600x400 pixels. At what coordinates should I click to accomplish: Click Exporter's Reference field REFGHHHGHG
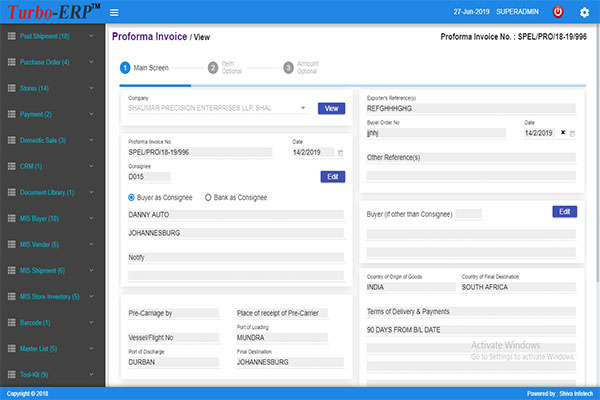(x=471, y=109)
